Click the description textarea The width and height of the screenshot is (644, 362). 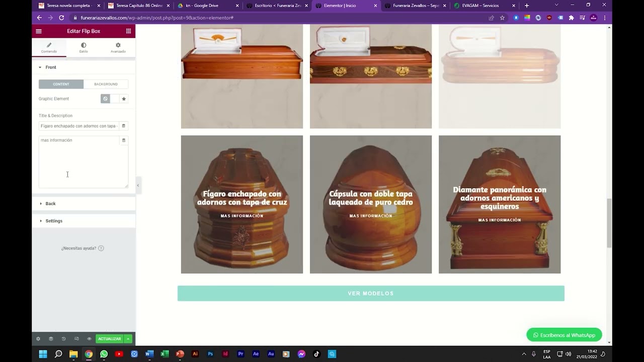point(84,162)
